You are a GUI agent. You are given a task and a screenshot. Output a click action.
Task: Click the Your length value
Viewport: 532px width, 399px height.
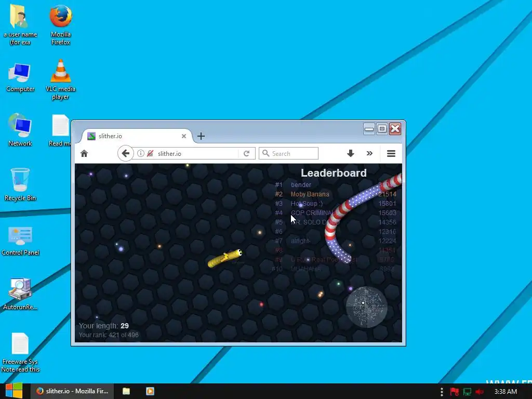[x=125, y=326]
